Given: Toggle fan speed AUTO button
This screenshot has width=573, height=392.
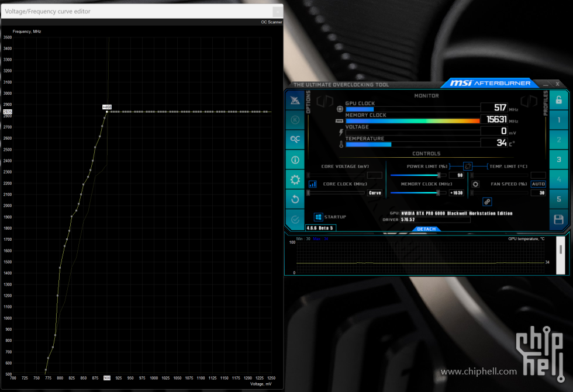Looking at the screenshot, I should coord(539,184).
